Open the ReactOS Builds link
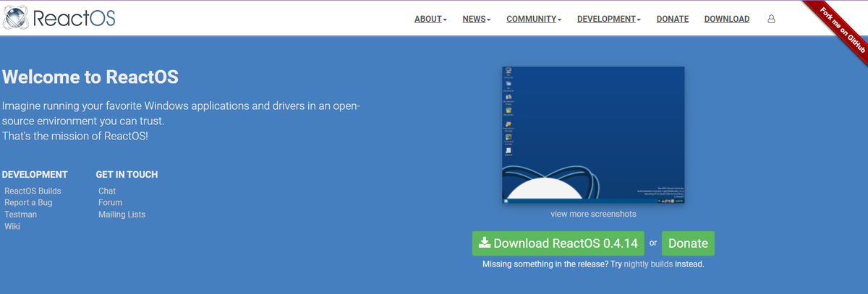 33,191
